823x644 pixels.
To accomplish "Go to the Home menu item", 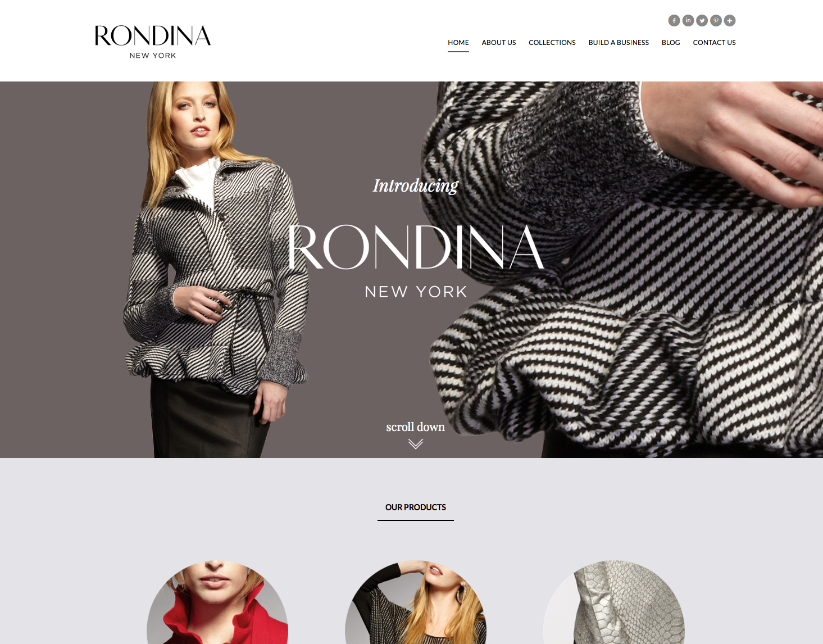I will [458, 43].
